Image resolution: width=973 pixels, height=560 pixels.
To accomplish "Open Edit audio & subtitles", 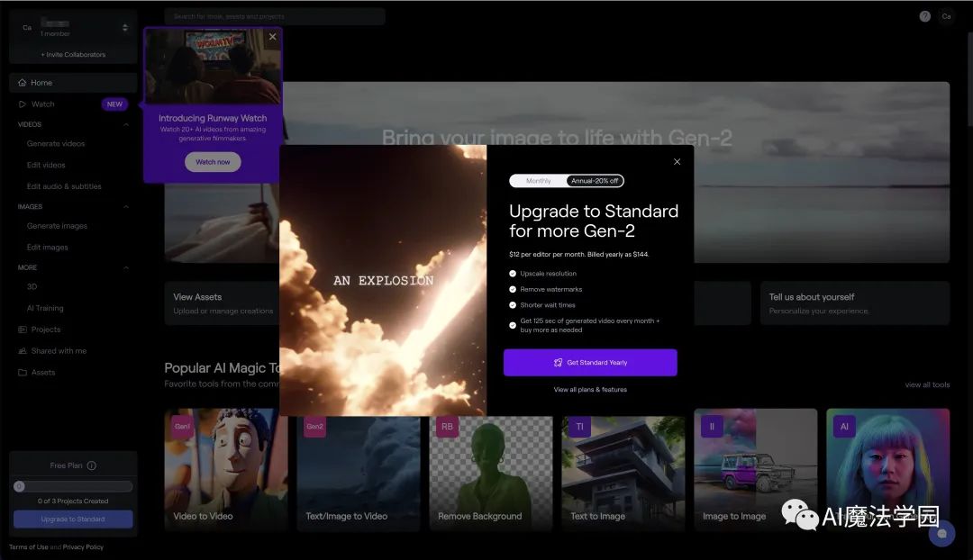I will [64, 186].
